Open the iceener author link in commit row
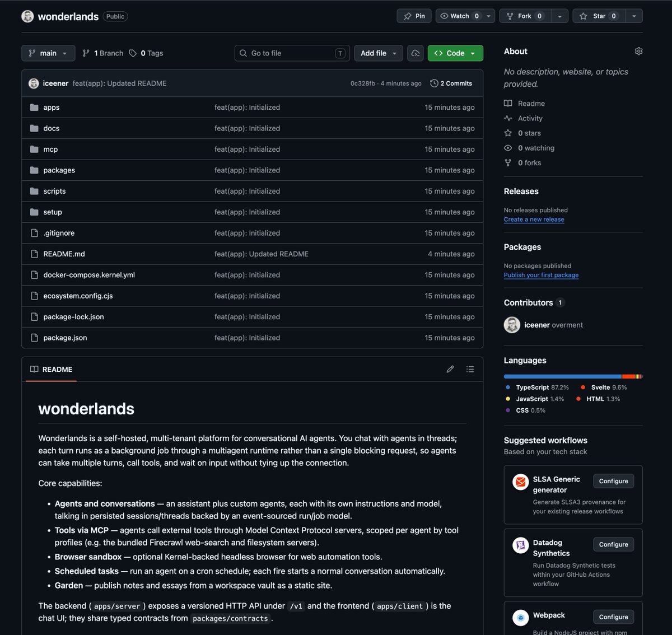Viewport: 672px width, 635px height. pos(55,83)
